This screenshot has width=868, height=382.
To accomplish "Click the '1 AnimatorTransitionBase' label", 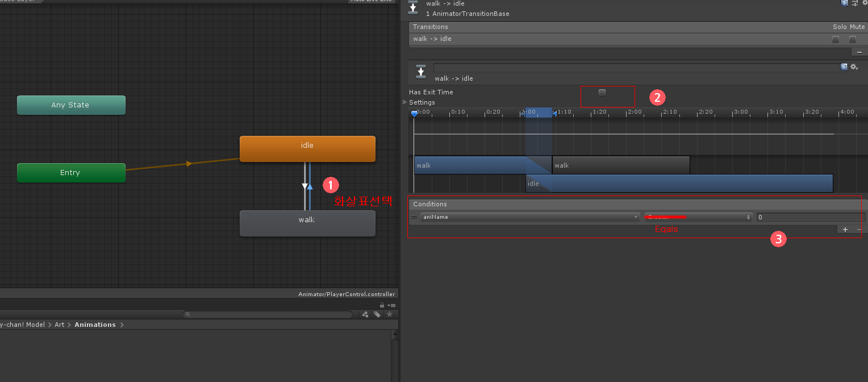I will [x=468, y=14].
